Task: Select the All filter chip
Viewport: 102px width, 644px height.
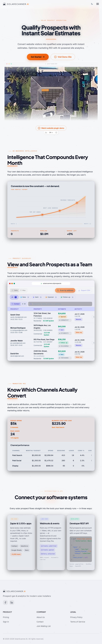Action: 14,297
